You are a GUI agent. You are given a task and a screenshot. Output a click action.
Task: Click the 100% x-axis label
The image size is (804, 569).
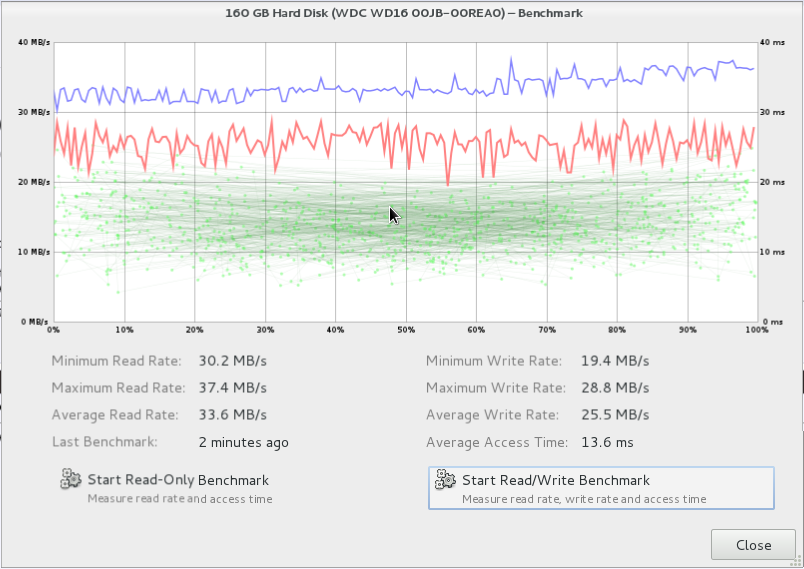click(x=757, y=330)
